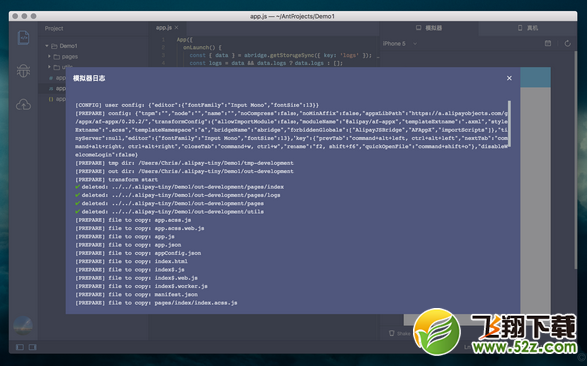Click deleted out-development/utils log line
The image size is (588, 366).
click(x=169, y=212)
